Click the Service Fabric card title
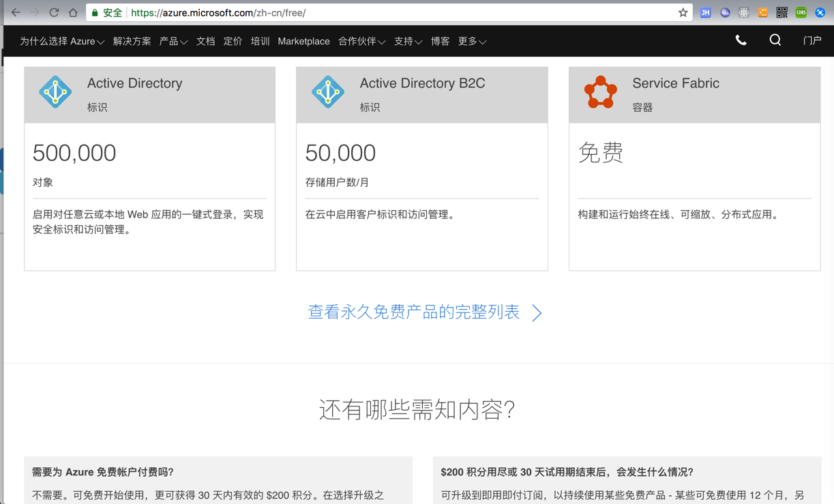This screenshot has width=834, height=504. pyautogui.click(x=675, y=83)
